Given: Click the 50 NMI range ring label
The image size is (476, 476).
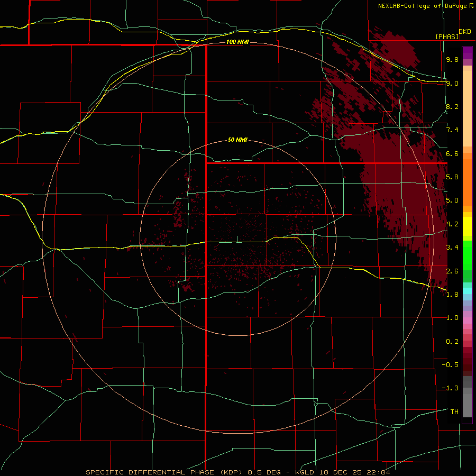Looking at the screenshot, I should [x=237, y=140].
